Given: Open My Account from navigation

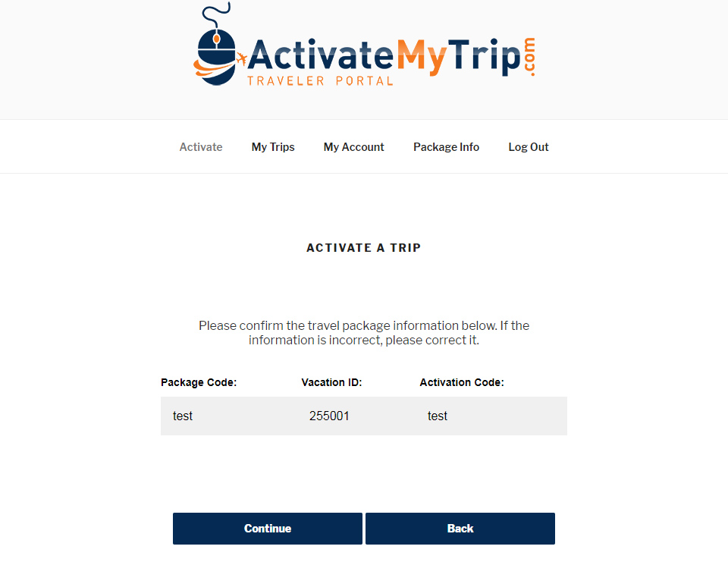Looking at the screenshot, I should [x=354, y=147].
